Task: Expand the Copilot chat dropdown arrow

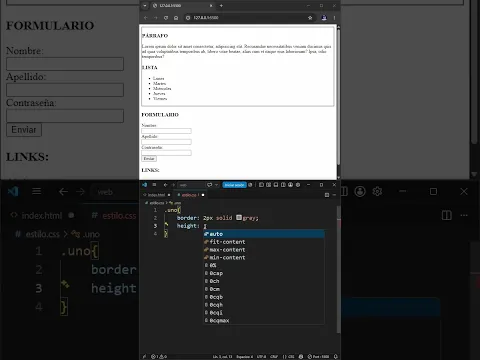Action: pyautogui.click(x=216, y=185)
